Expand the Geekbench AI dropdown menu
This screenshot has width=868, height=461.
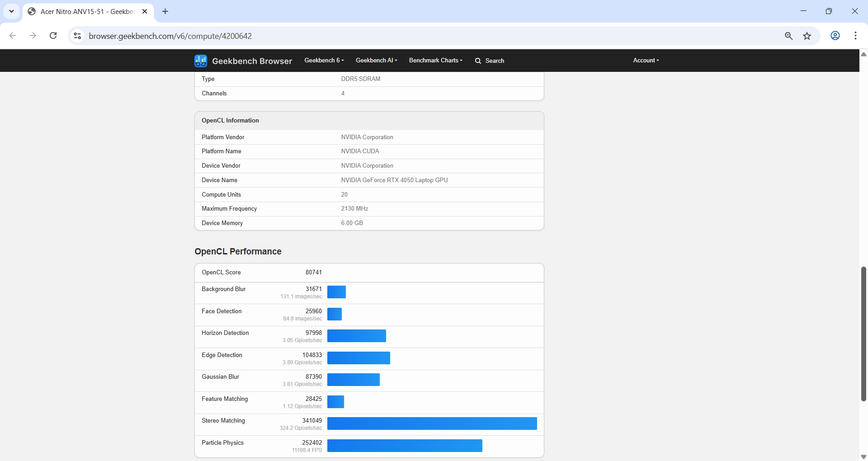[376, 60]
